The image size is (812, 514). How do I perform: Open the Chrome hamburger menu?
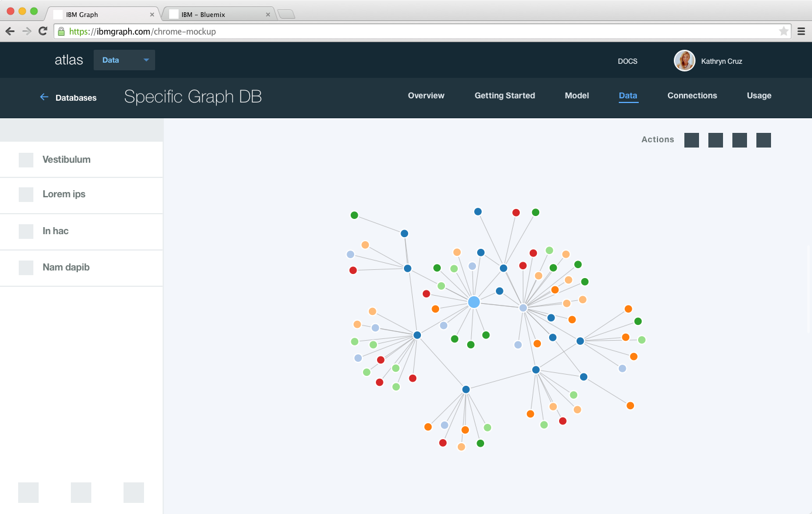pyautogui.click(x=801, y=32)
